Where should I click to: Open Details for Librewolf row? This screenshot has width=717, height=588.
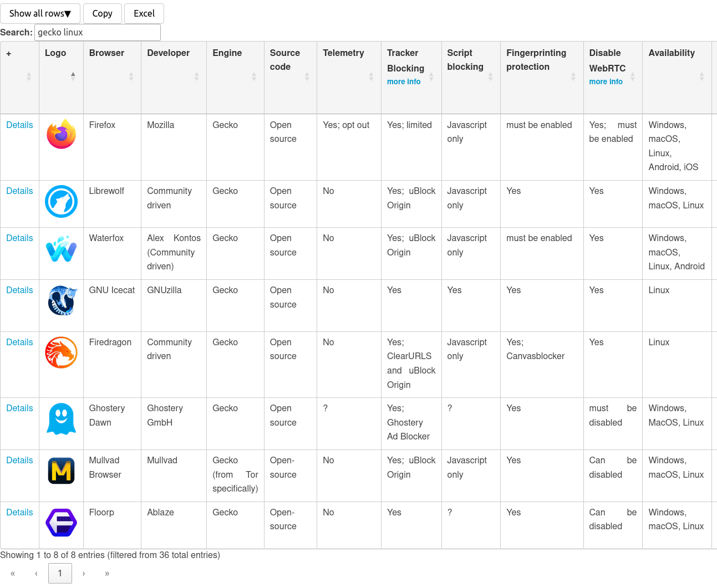(19, 191)
